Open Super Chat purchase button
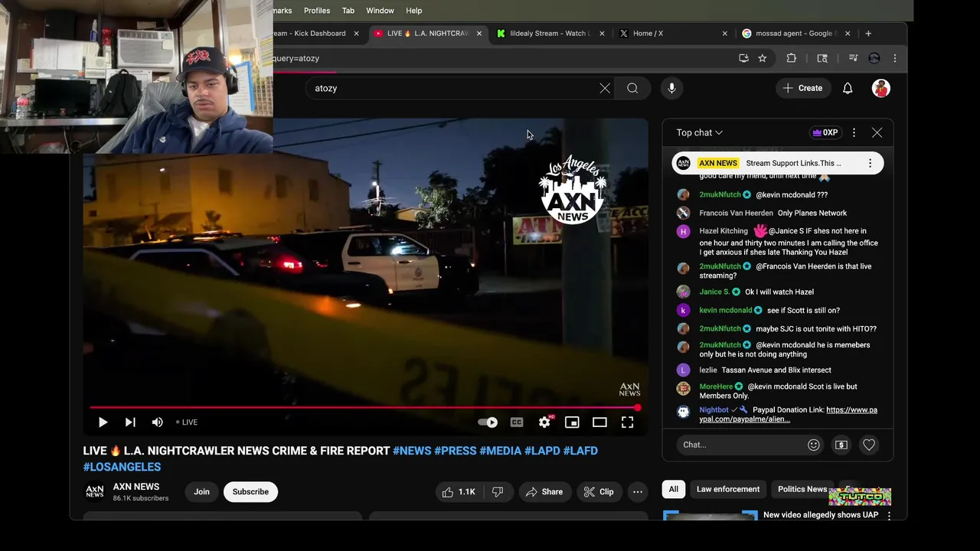The height and width of the screenshot is (551, 980). (841, 445)
